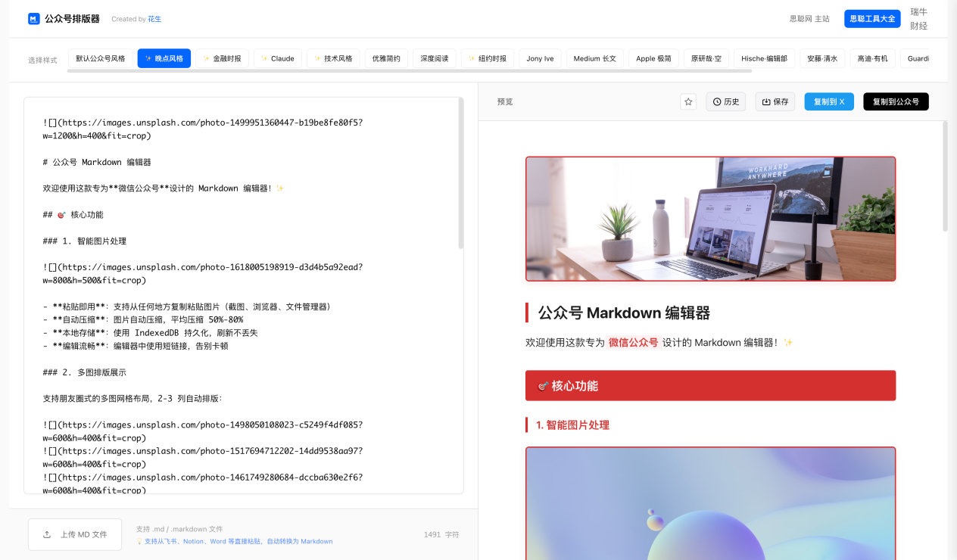Click the black 复制到公众号 button
This screenshot has height=560, width=957.
896,101
